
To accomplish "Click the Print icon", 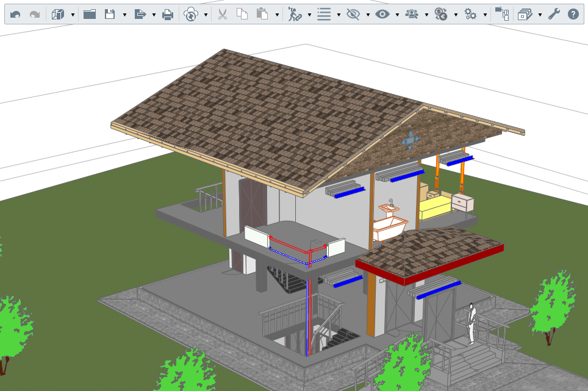I will [x=168, y=15].
